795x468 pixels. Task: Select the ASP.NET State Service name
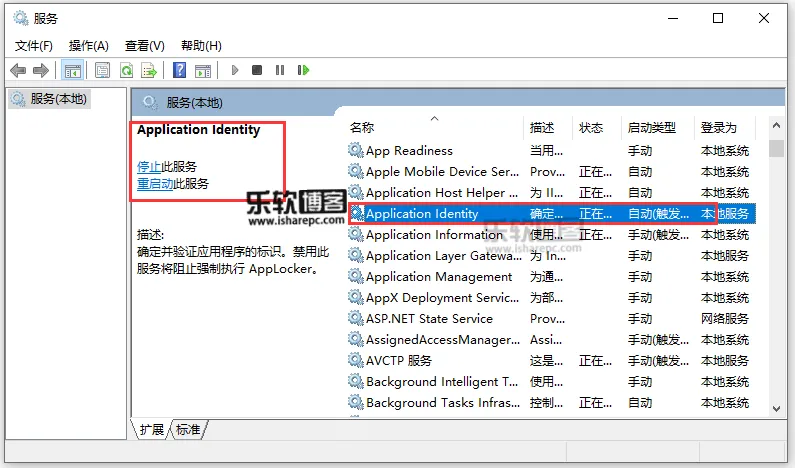pyautogui.click(x=429, y=318)
